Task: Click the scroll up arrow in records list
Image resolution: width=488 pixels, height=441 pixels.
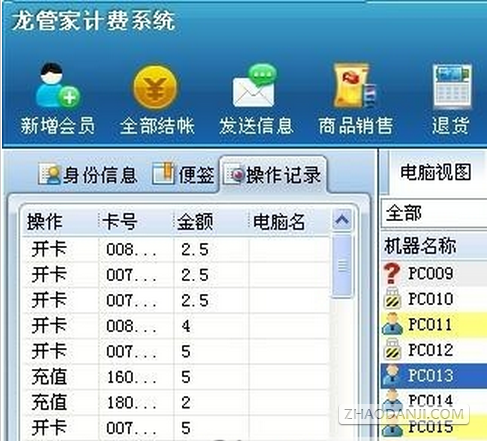Action: pyautogui.click(x=342, y=220)
